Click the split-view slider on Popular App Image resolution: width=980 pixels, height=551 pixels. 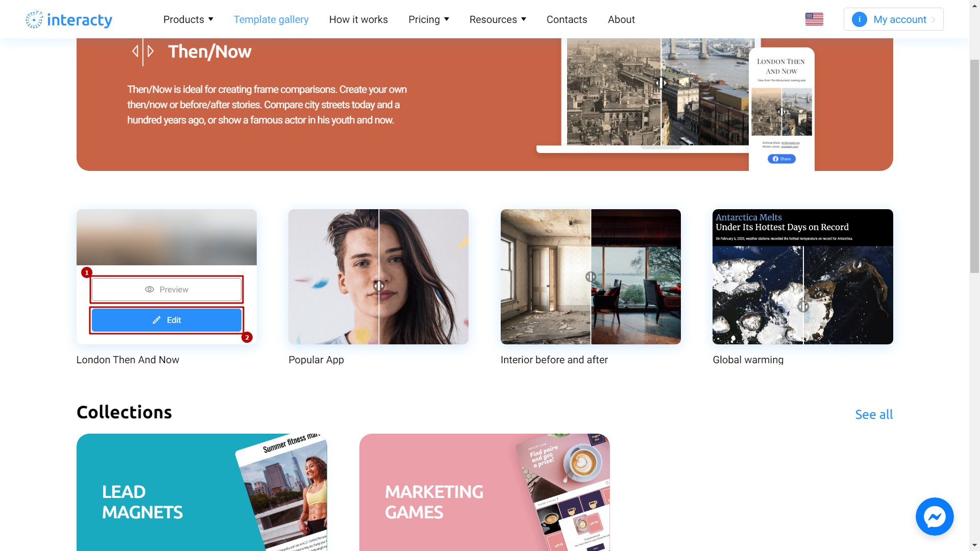point(378,286)
